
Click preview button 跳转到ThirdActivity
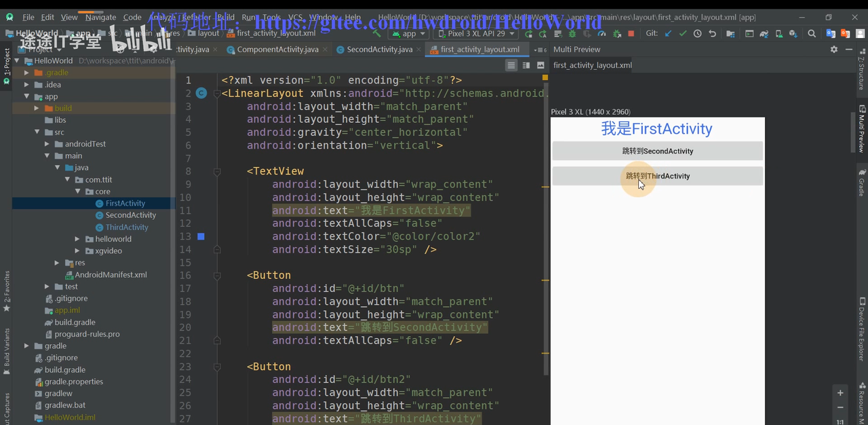pyautogui.click(x=657, y=176)
